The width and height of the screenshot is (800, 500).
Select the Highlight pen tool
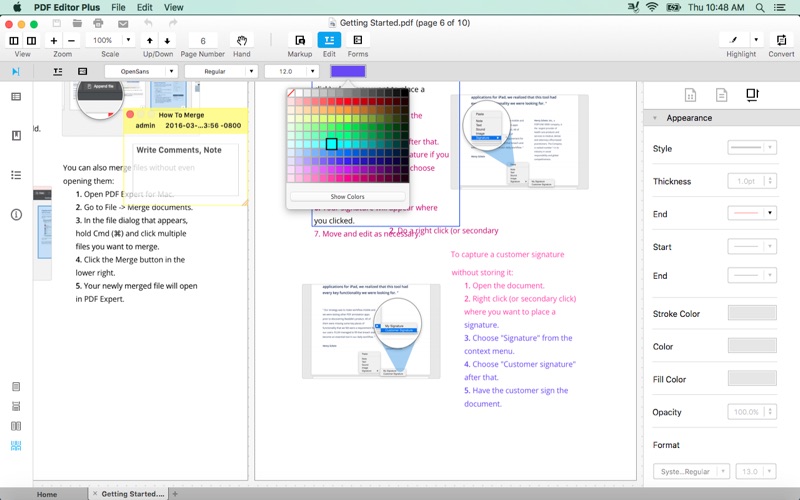pos(734,40)
